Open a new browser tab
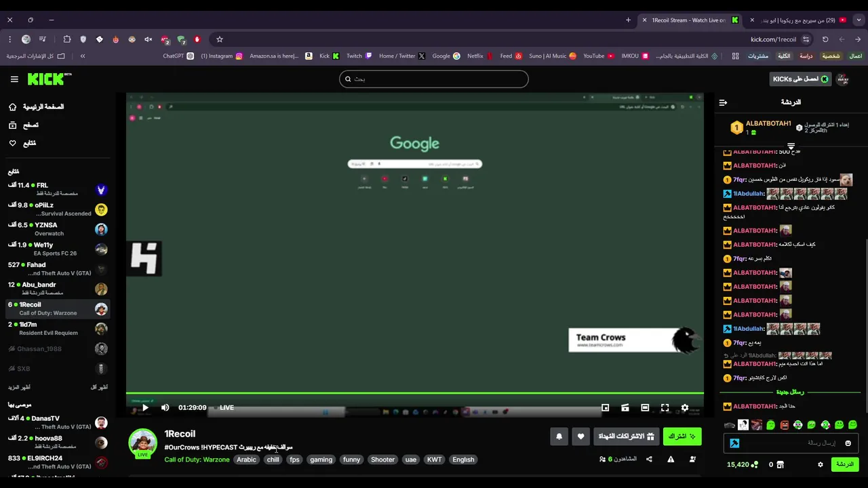868x488 pixels. [628, 20]
